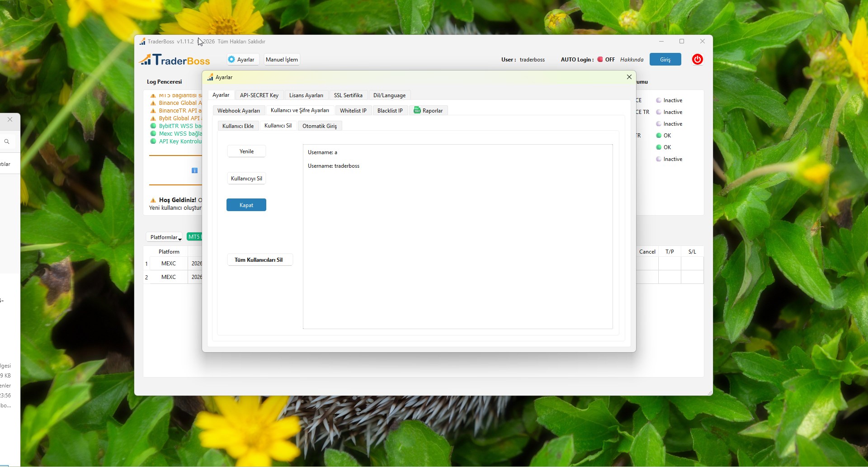Screen dimensions: 868x467
Task: Minimize the TraderBoss window
Action: pos(661,41)
